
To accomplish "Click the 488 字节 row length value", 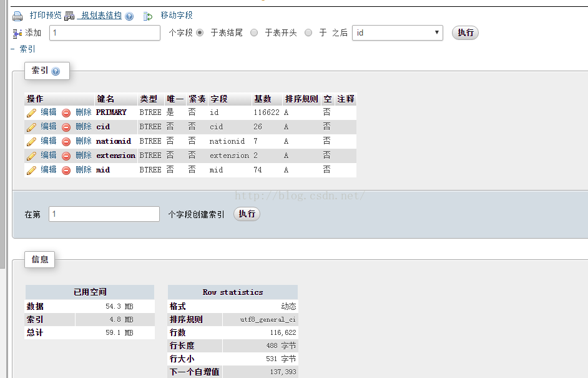I will click(x=282, y=346).
